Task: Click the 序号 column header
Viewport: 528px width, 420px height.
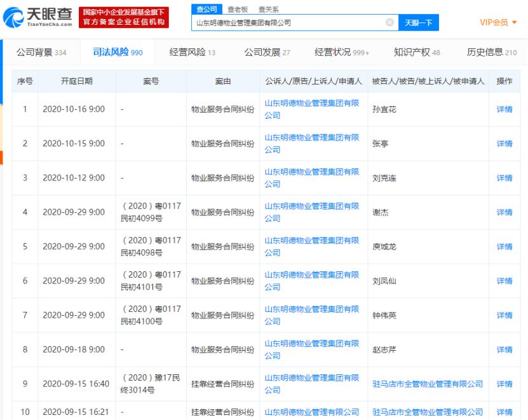Action: [x=25, y=81]
